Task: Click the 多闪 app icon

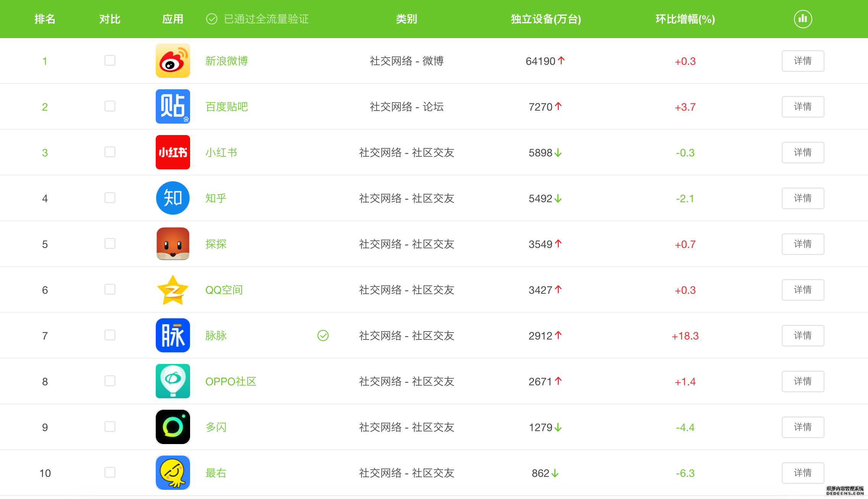Action: click(x=173, y=427)
